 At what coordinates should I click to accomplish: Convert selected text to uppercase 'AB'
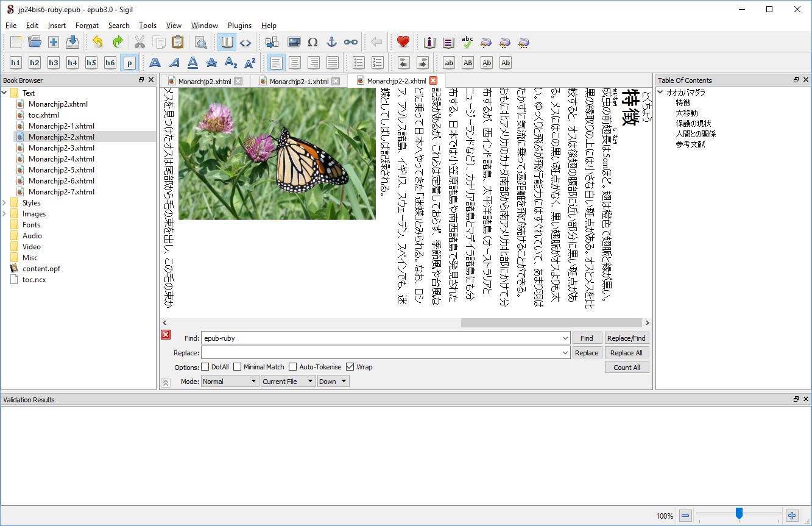click(x=468, y=62)
